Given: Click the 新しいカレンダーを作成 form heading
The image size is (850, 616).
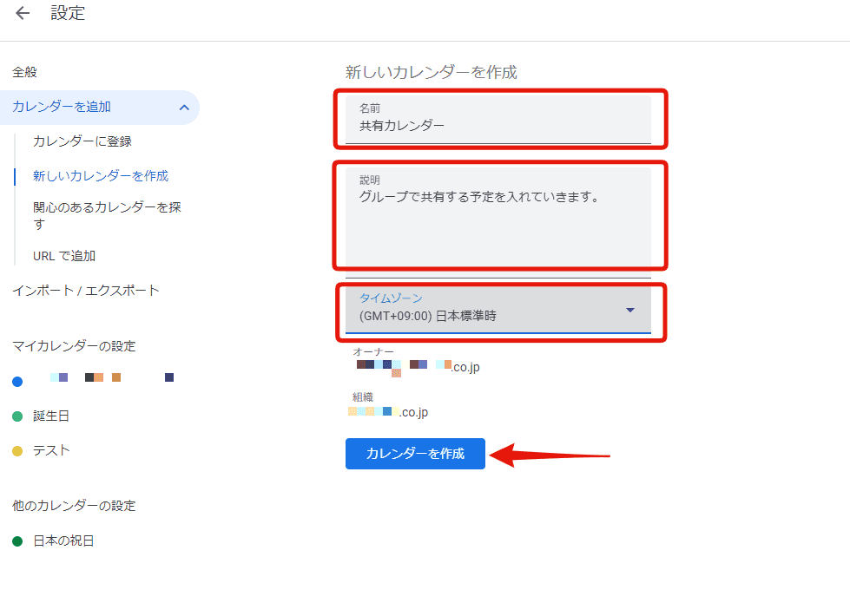Looking at the screenshot, I should [431, 72].
